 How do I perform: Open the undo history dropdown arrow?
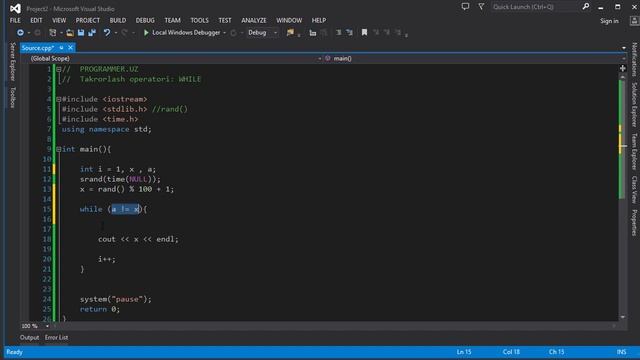pos(116,33)
